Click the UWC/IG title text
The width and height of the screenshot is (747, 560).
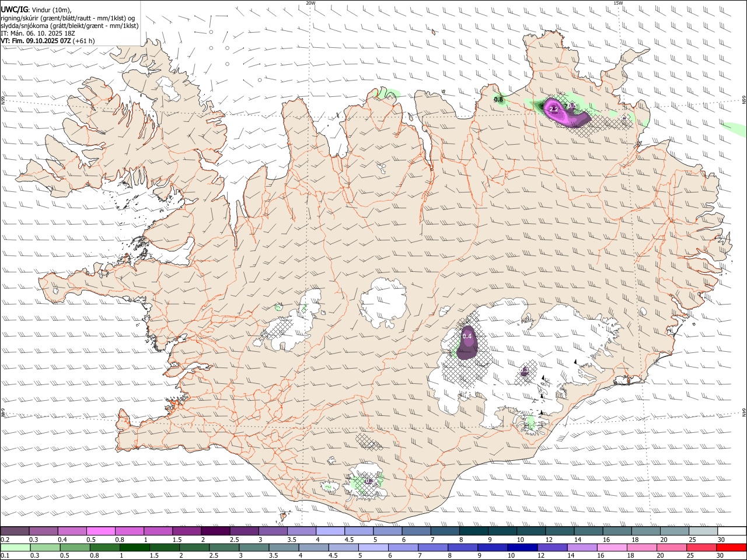click(x=14, y=9)
